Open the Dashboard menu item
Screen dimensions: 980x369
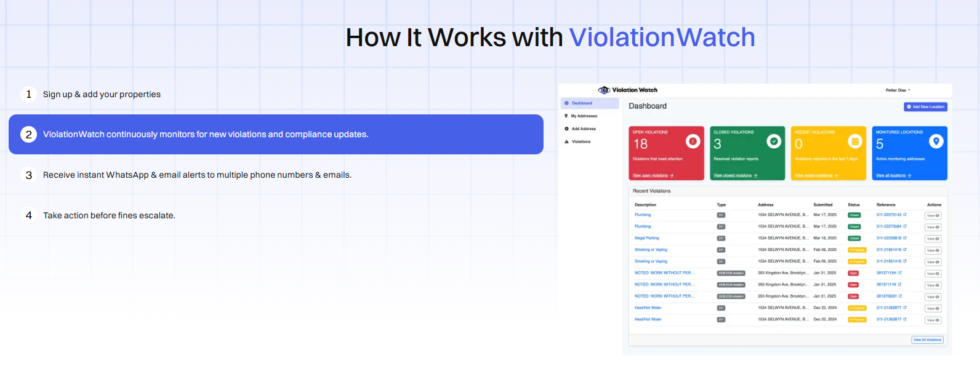click(x=590, y=103)
